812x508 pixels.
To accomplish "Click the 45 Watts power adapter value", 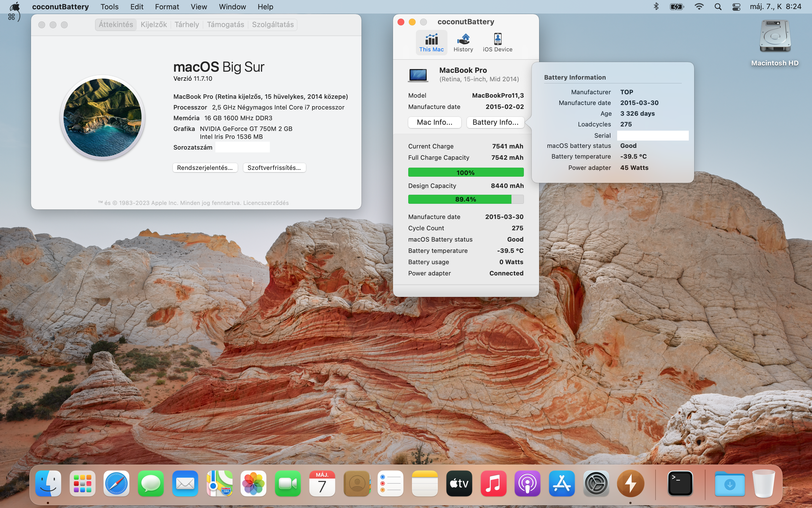I will click(634, 168).
